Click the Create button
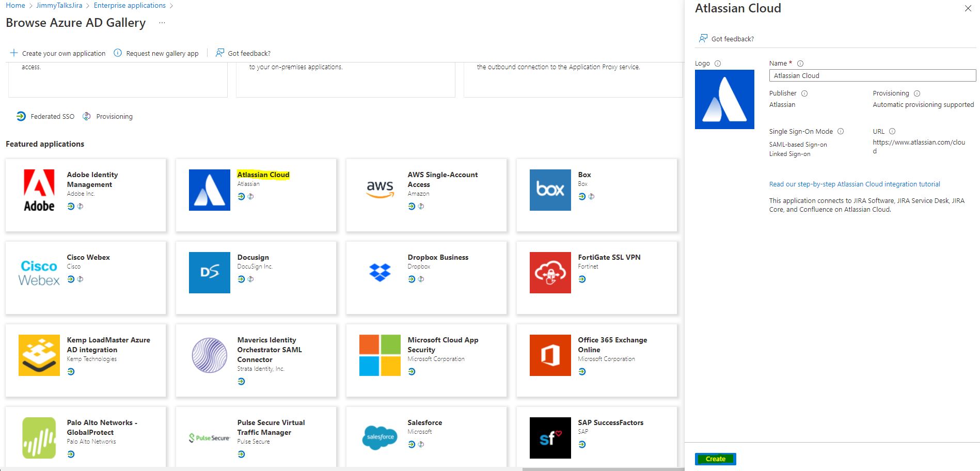 pos(716,459)
